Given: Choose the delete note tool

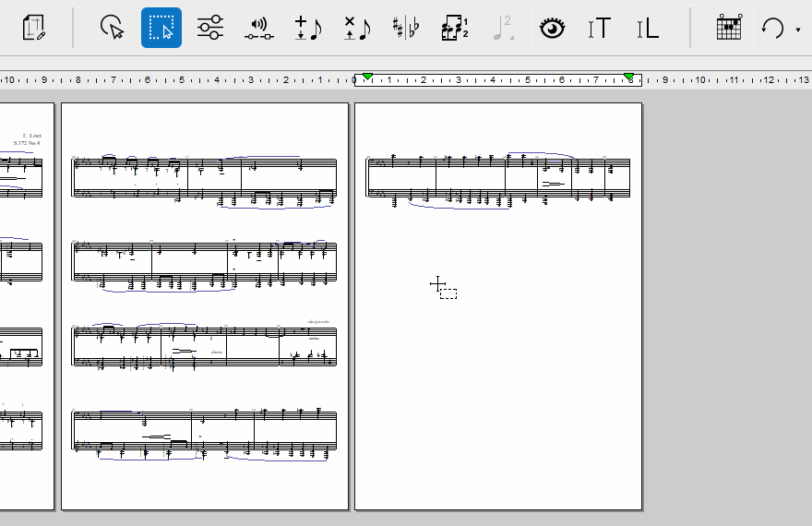Looking at the screenshot, I should (x=357, y=28).
